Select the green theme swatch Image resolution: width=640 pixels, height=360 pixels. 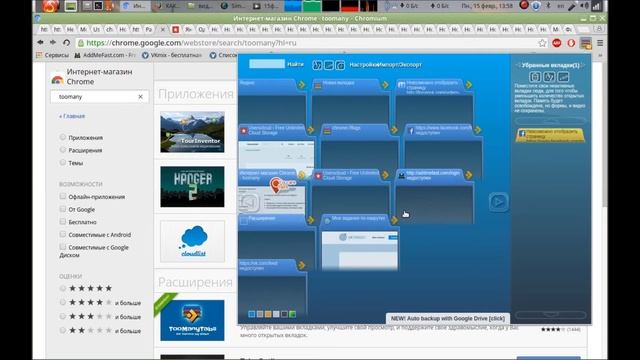click(x=292, y=314)
